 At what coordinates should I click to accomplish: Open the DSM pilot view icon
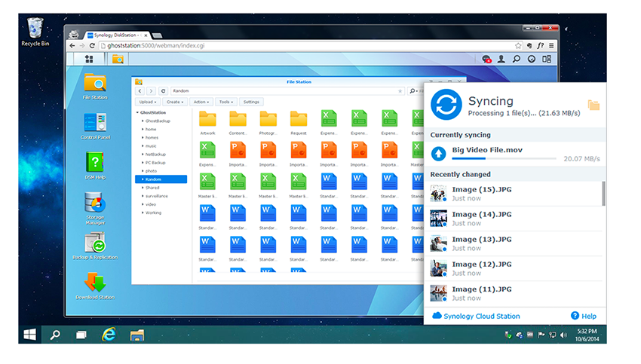(x=532, y=60)
